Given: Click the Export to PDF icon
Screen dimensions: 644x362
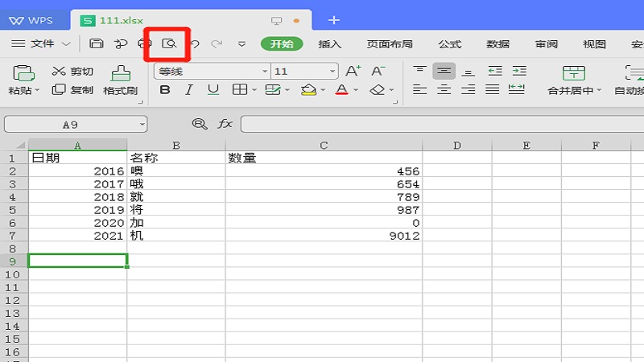Looking at the screenshot, I should (120, 43).
